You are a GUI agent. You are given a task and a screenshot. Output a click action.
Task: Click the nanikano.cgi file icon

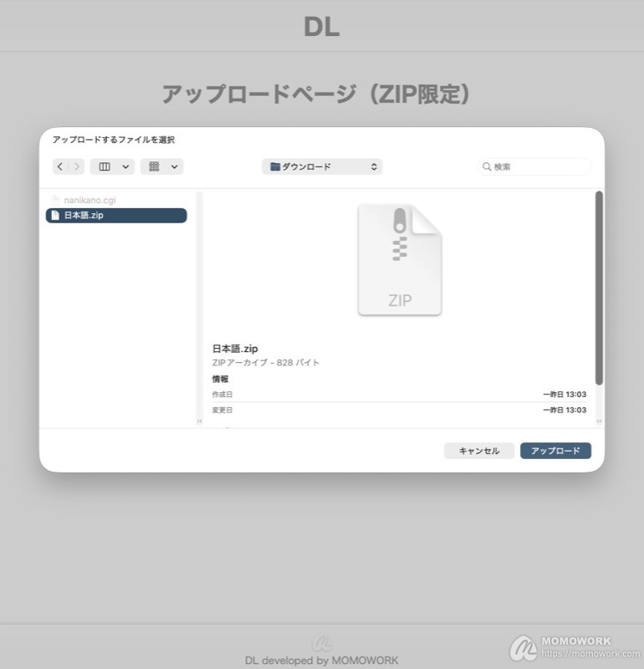[x=55, y=200]
